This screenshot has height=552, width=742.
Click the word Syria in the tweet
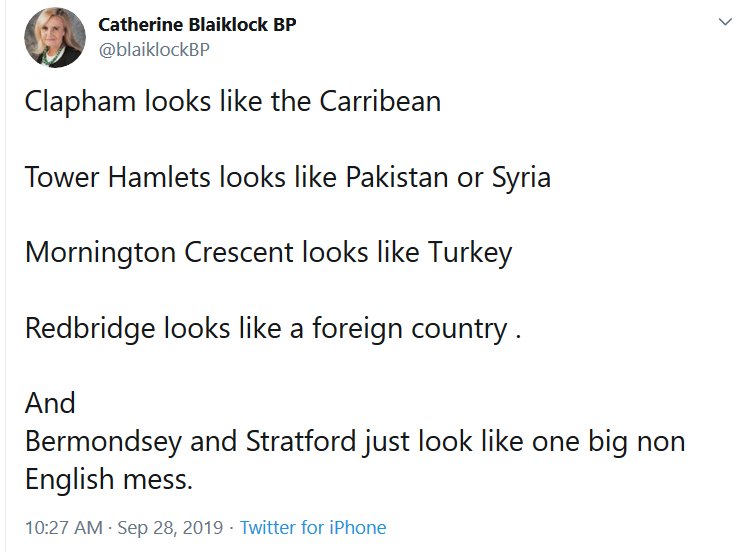[x=520, y=178]
